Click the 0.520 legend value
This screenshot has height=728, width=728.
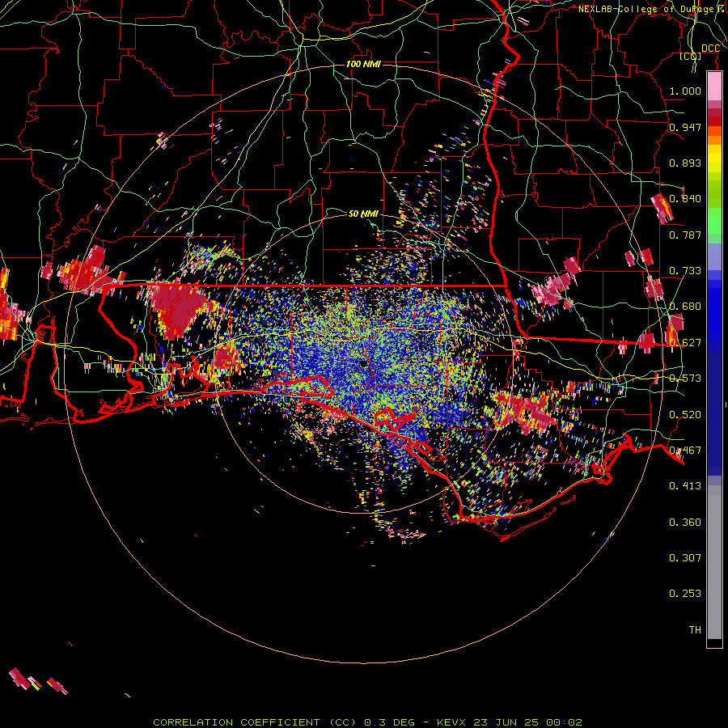685,415
